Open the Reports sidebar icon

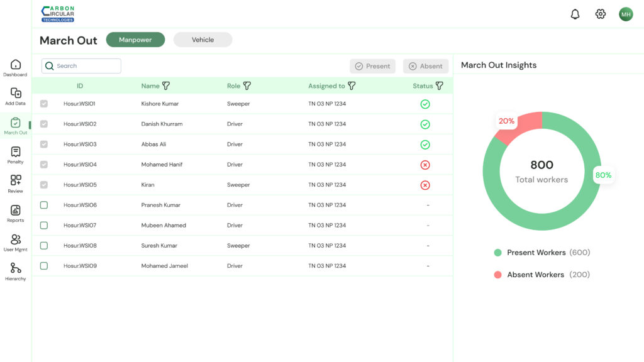coord(16,211)
